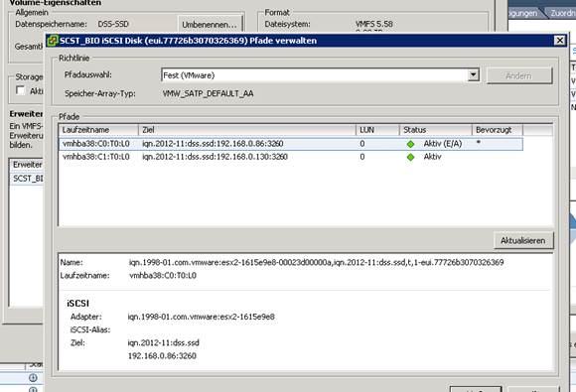
Task: Select path row vmhba38:C1:T0:L0
Action: pyautogui.click(x=291, y=157)
